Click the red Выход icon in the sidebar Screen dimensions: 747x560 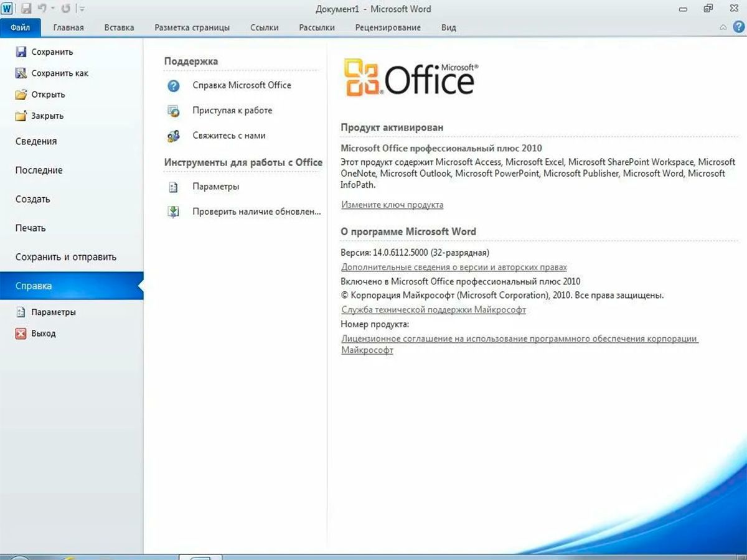pos(21,334)
